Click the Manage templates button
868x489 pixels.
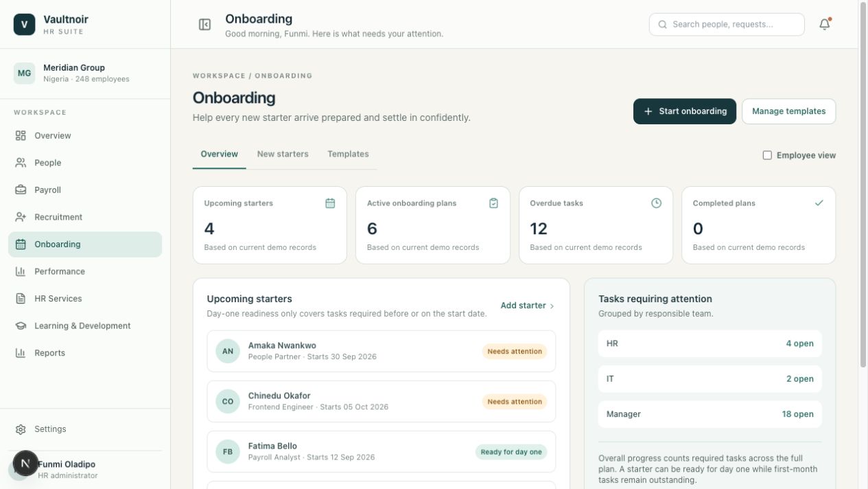(789, 111)
